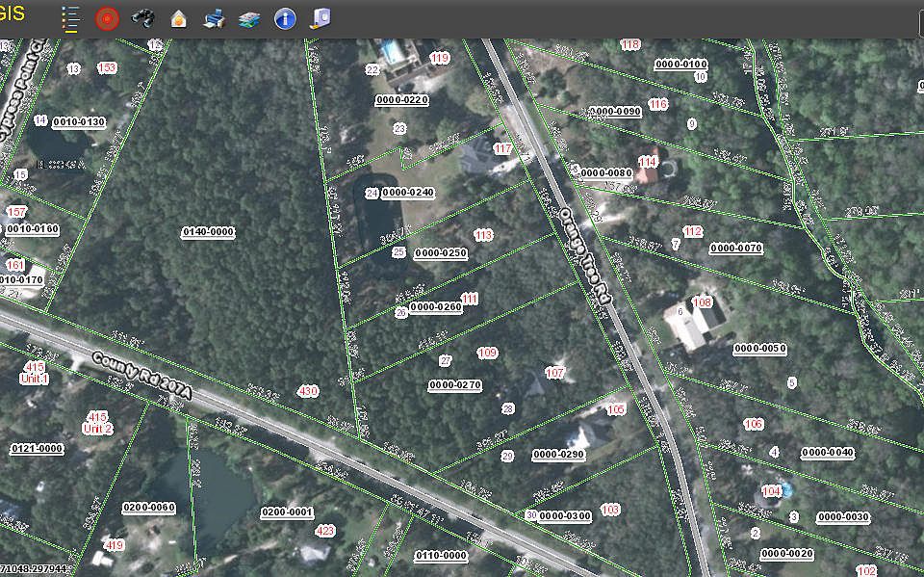Screen dimensions: 924x577
Task: Print the map with printer icon
Action: (214, 18)
